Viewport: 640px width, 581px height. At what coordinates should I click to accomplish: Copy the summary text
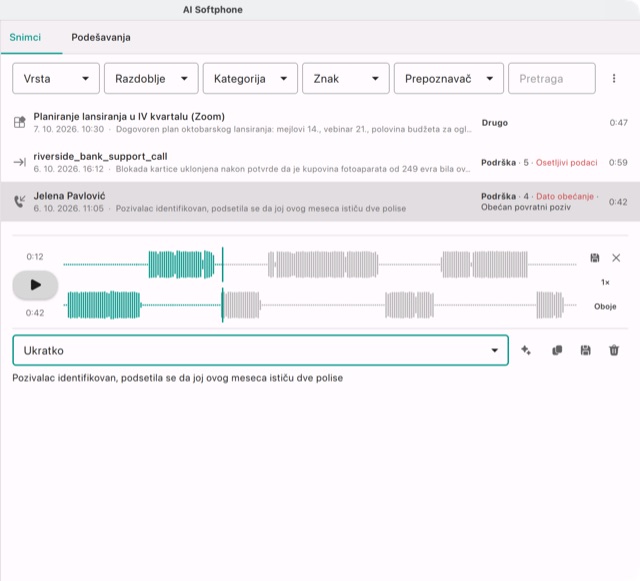tap(557, 350)
